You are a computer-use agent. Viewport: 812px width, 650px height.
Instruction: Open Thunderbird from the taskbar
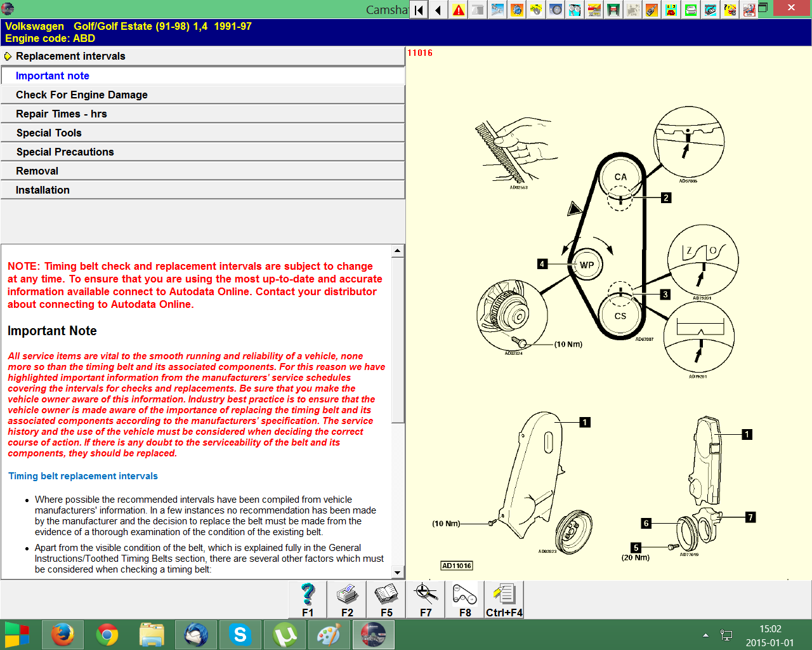(x=196, y=635)
